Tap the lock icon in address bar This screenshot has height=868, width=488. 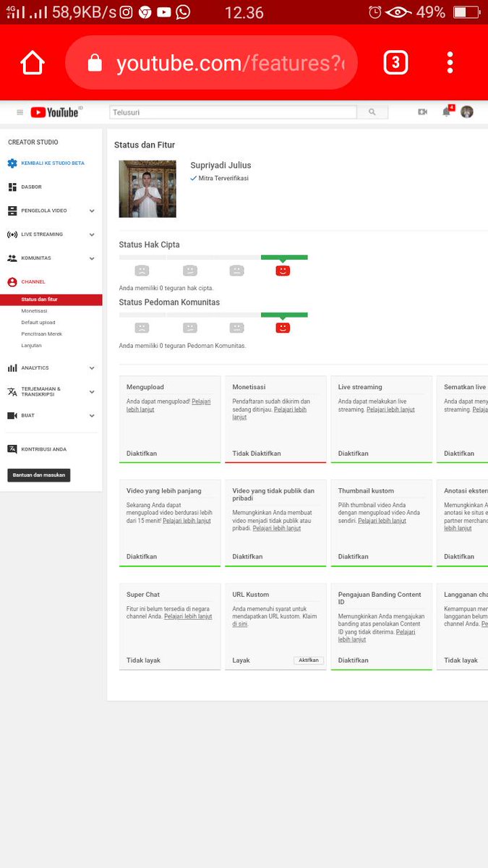point(95,64)
